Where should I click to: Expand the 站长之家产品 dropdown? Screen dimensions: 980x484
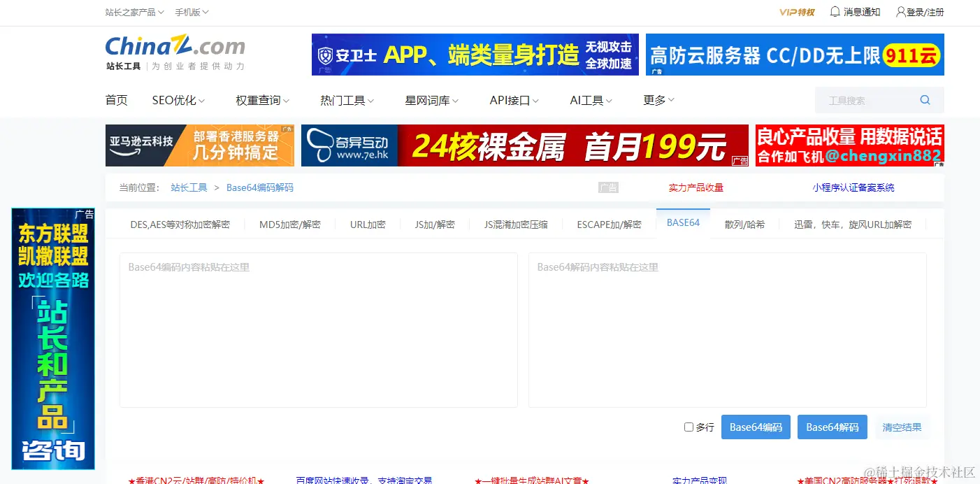coord(134,12)
